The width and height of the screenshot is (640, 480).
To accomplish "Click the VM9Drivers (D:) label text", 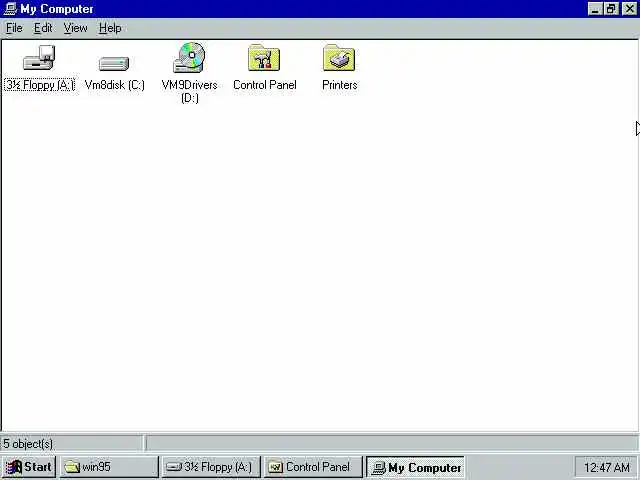I will coord(189,91).
